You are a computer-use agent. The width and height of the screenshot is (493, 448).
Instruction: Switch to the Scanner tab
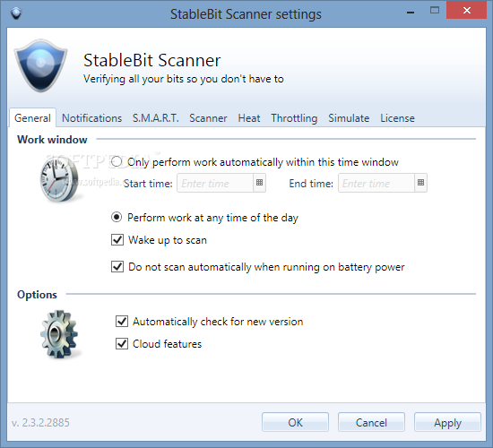pyautogui.click(x=208, y=118)
